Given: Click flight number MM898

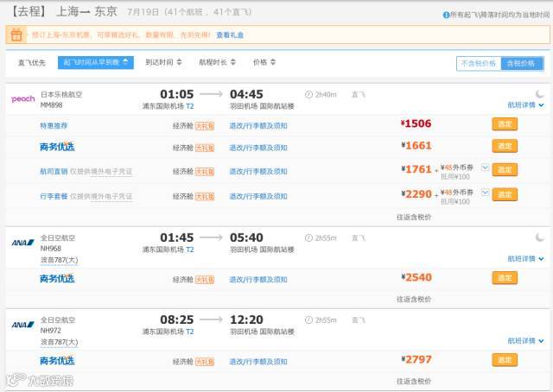Looking at the screenshot, I should 52,105.
